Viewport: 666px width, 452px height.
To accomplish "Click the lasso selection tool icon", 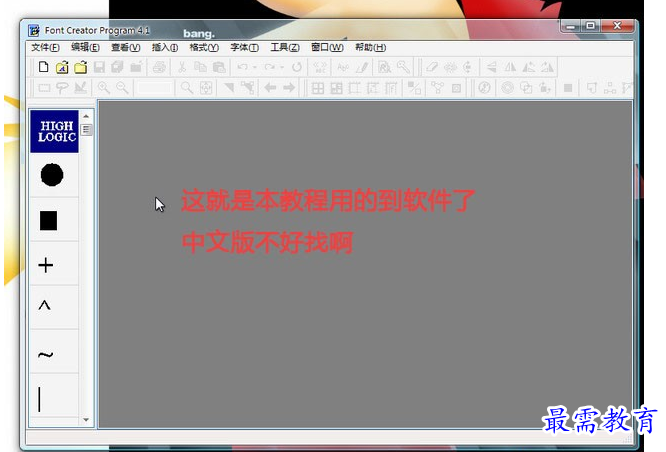I will [x=62, y=88].
